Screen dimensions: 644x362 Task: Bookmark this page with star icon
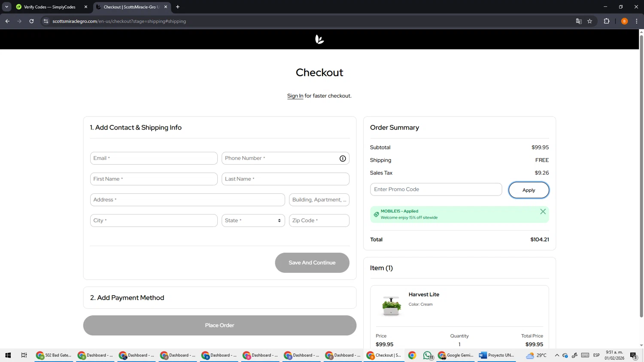point(589,21)
